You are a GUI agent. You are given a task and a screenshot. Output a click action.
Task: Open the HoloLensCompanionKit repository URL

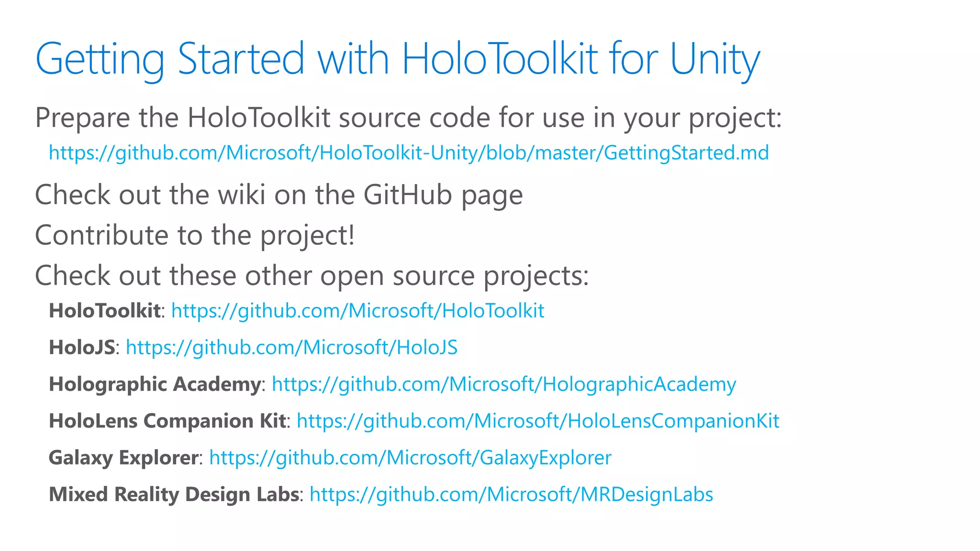pos(538,421)
